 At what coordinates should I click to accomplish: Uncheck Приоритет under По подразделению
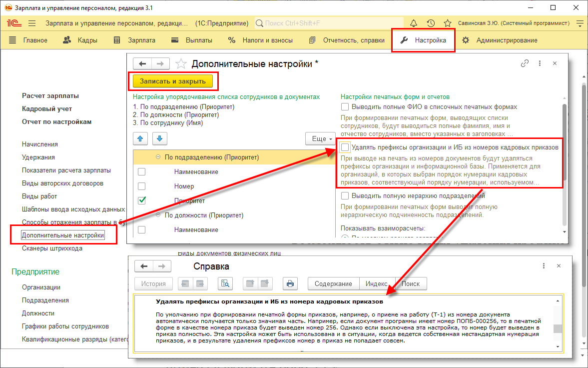(x=142, y=200)
